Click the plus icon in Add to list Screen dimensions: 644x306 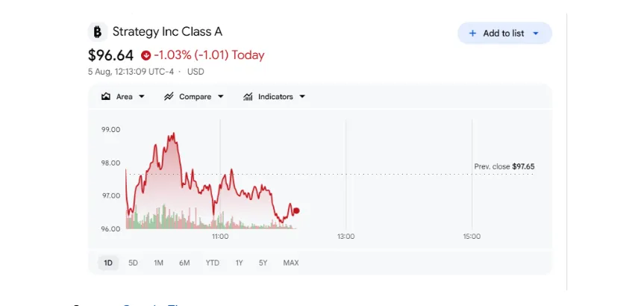(x=472, y=34)
